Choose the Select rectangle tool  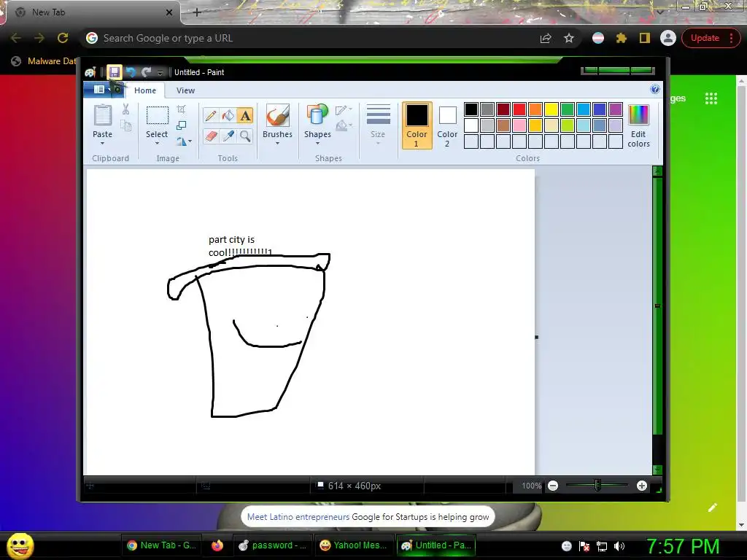pos(158,116)
